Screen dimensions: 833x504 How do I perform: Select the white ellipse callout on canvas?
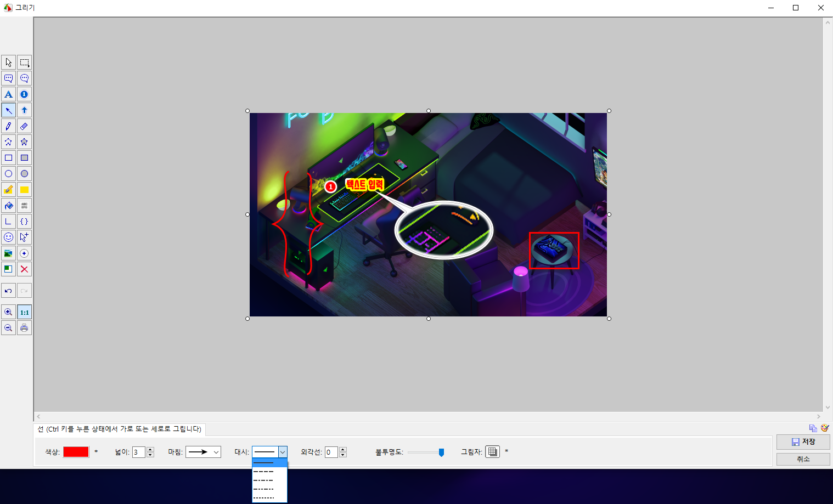click(444, 230)
